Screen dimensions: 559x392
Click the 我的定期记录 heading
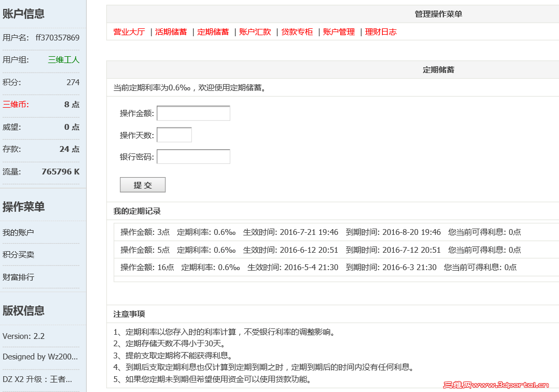pyautogui.click(x=137, y=211)
